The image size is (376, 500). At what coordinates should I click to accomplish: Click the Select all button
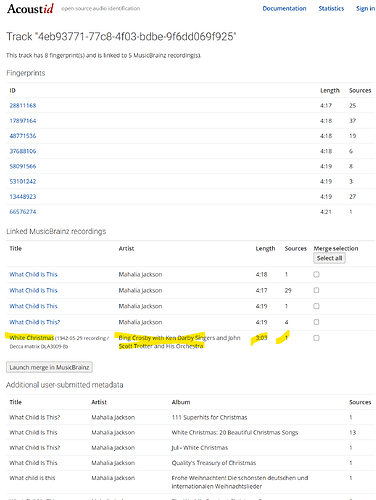pos(329,258)
